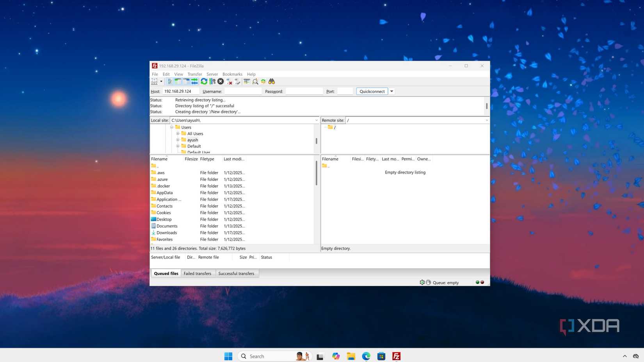Viewport: 644px width, 362px height.
Task: Open FileZilla from the Windows taskbar
Action: tap(397, 356)
